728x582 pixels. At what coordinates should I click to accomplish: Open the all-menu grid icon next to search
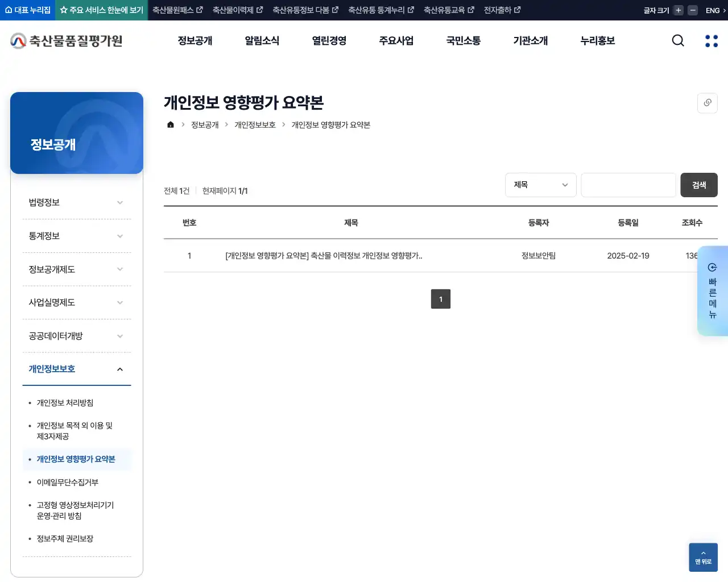pos(711,40)
